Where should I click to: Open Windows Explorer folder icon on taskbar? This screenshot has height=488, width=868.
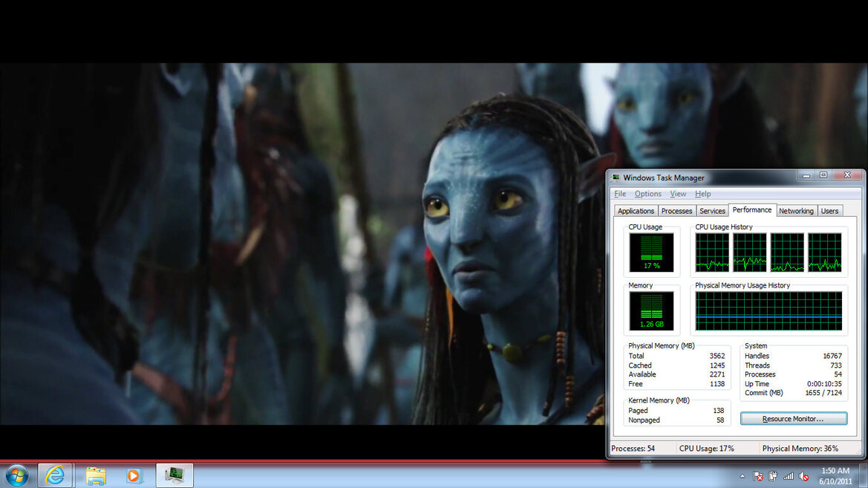[x=96, y=476]
